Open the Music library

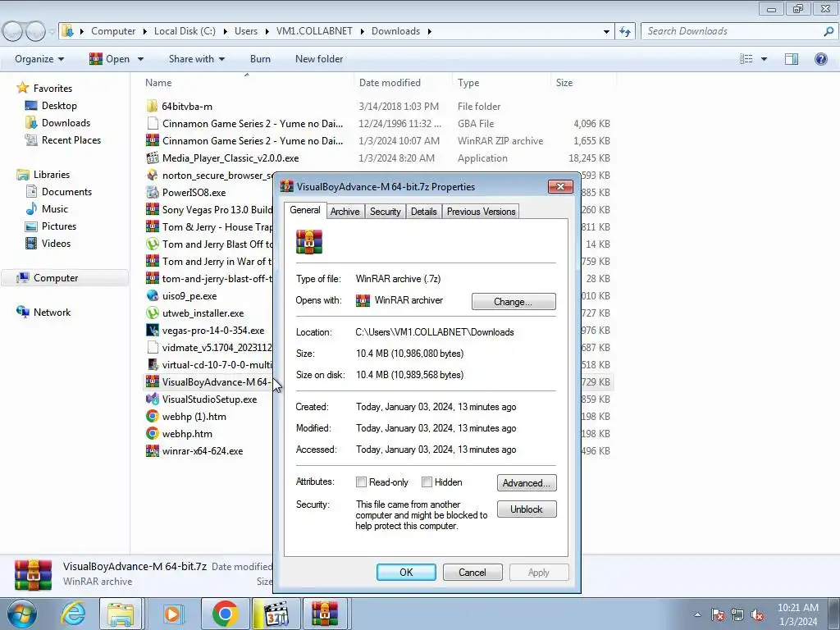coord(55,209)
